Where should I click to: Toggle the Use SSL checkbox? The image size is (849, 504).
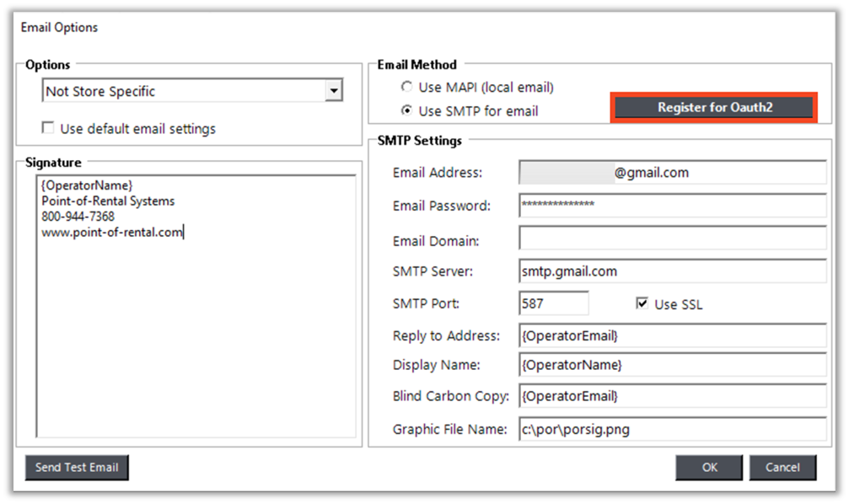pyautogui.click(x=642, y=303)
